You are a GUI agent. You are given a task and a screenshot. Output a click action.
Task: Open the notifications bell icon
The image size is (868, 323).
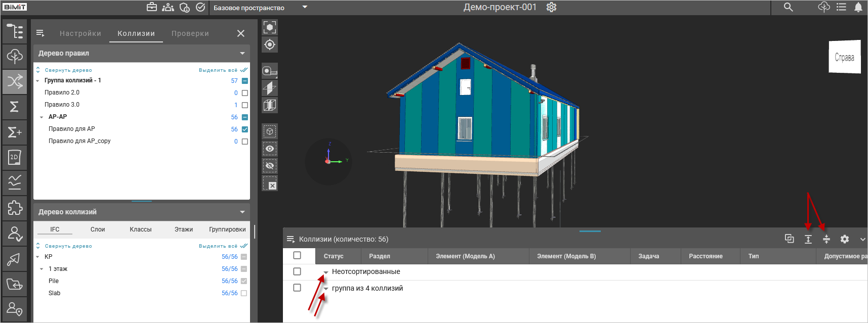click(x=858, y=7)
